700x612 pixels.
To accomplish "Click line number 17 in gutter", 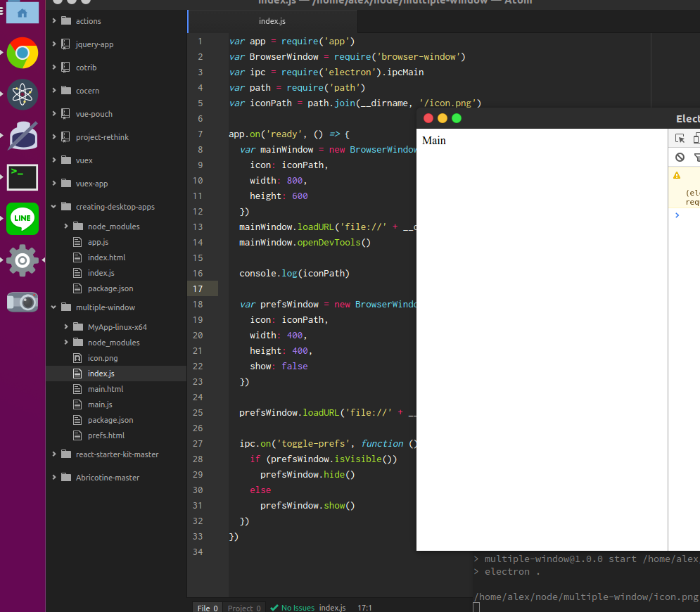I will coord(198,289).
